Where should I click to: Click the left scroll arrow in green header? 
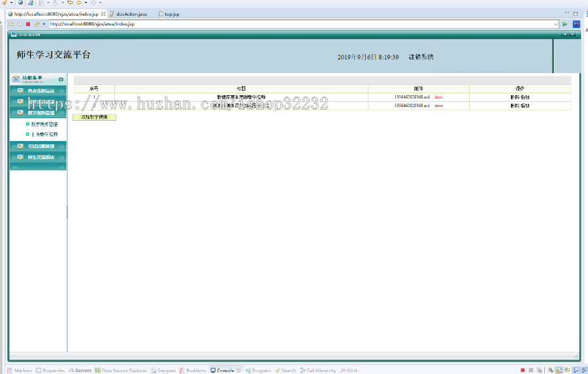(566, 35)
